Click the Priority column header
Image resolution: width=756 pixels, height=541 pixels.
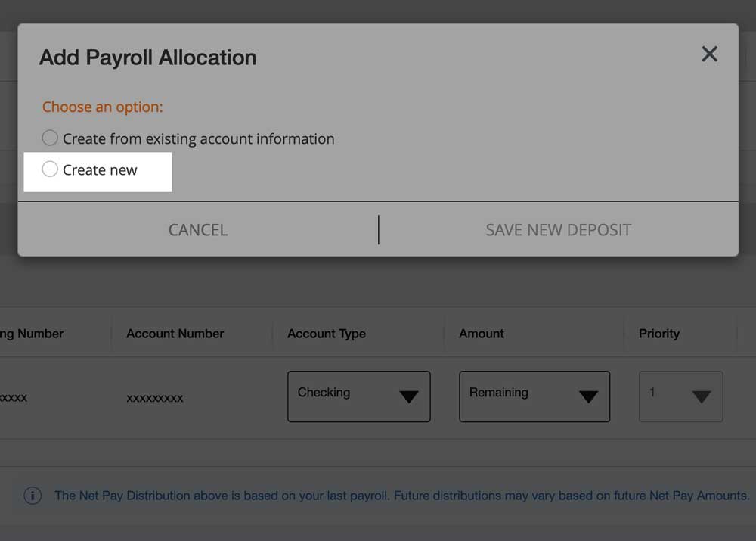(659, 334)
